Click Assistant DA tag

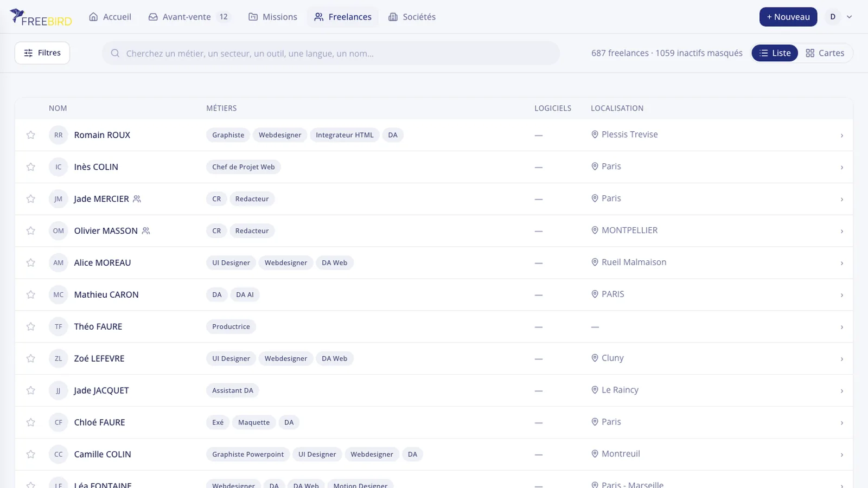[x=233, y=391]
